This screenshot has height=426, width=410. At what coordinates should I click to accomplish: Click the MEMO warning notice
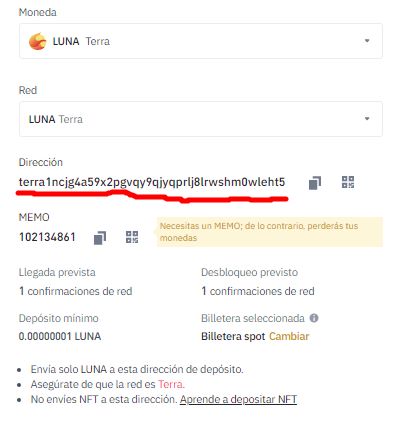pos(270,232)
